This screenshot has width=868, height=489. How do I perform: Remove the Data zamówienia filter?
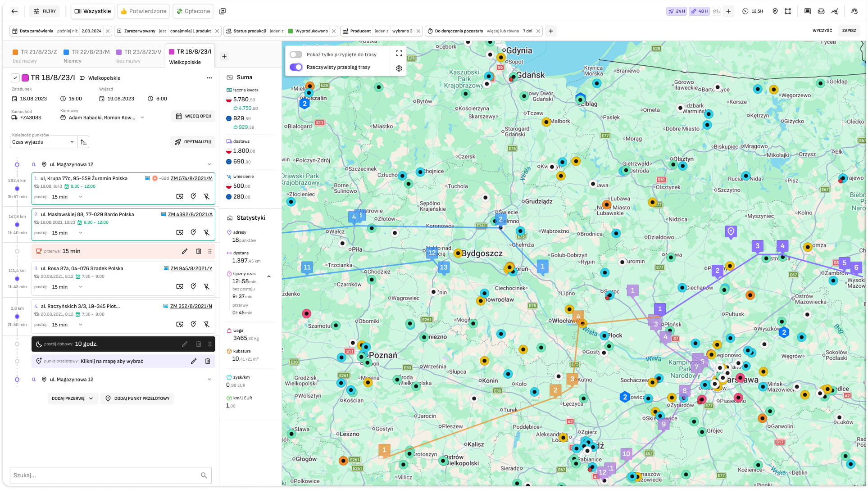pyautogui.click(x=108, y=31)
